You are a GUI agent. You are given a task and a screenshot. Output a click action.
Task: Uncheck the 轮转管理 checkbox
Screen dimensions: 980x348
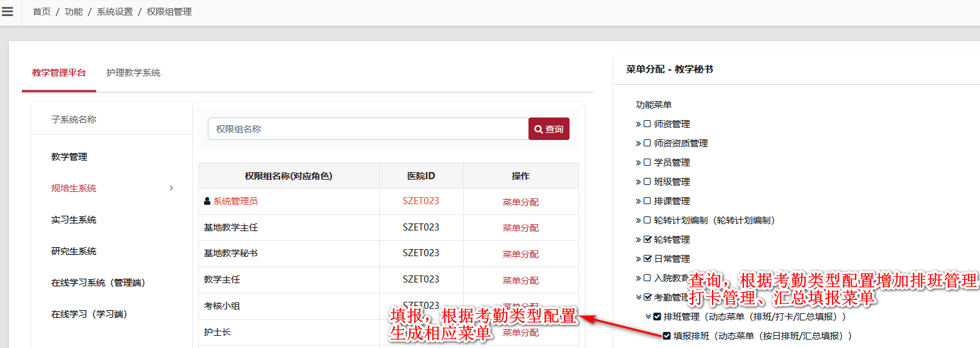[x=647, y=239]
